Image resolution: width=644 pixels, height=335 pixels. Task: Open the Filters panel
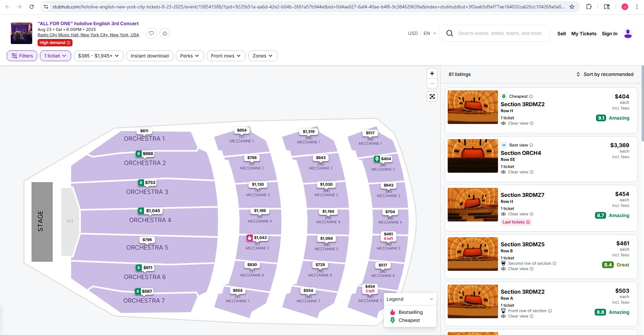(x=22, y=56)
